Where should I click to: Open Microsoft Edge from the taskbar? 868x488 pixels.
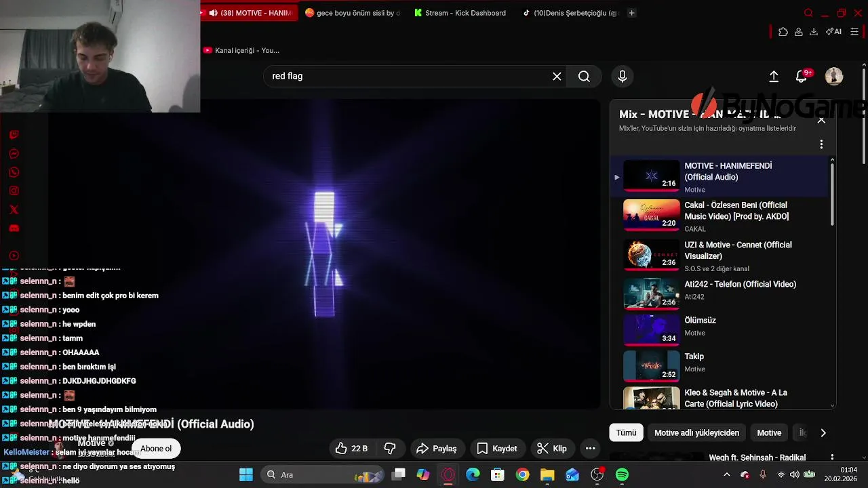coord(473,474)
